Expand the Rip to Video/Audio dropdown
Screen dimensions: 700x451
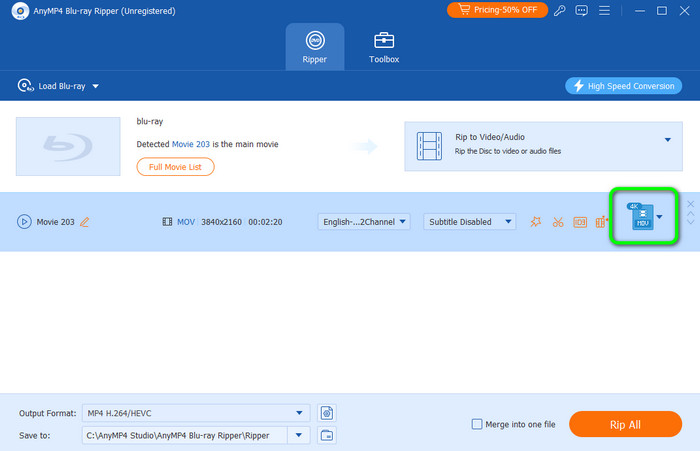tap(667, 140)
